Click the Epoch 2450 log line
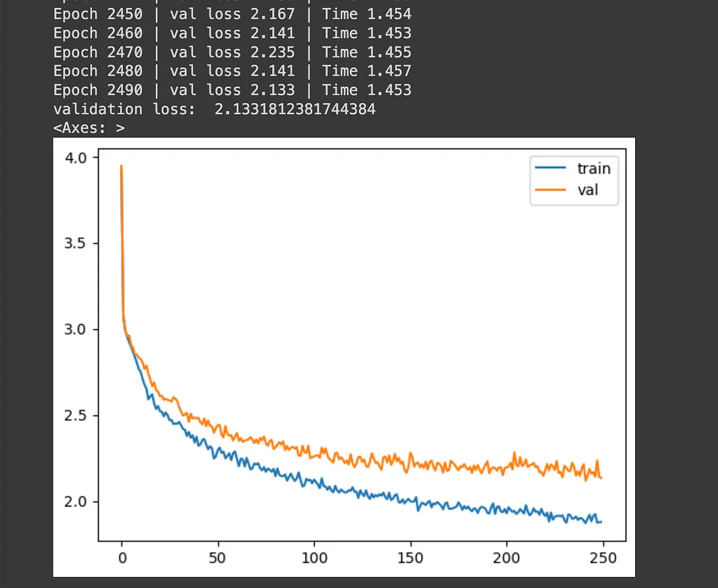Viewport: 718px width, 588px height. (232, 14)
